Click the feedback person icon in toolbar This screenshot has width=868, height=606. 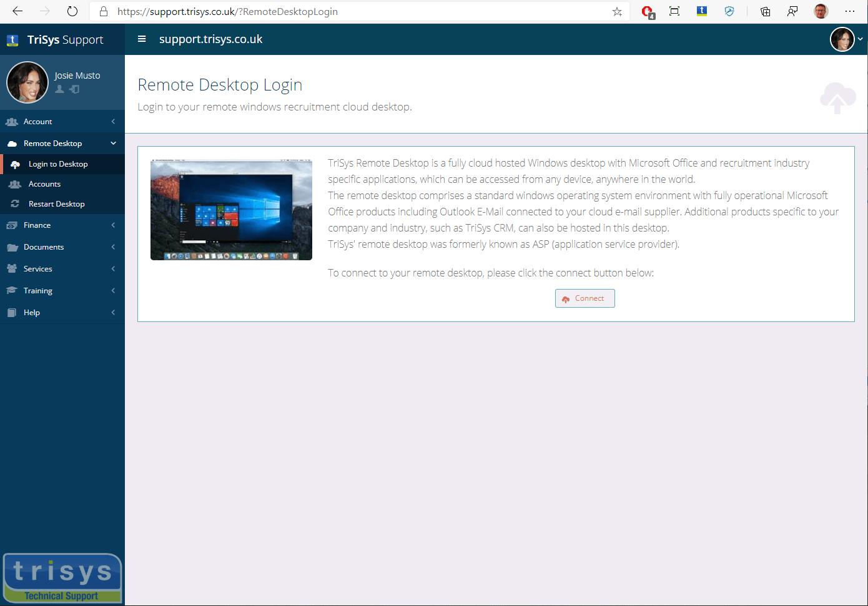coord(792,11)
